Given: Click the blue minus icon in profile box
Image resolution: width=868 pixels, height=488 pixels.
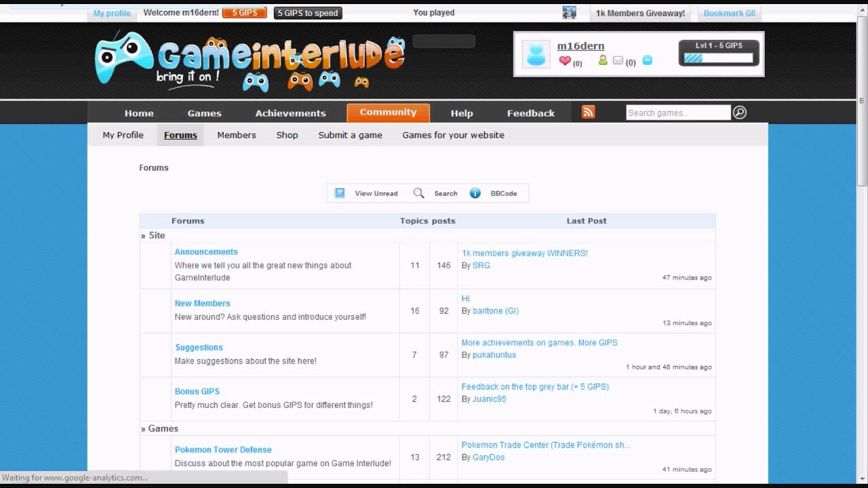Looking at the screenshot, I should coord(647,60).
